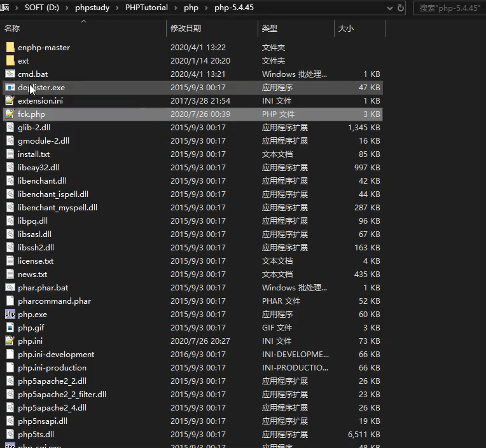Select the libsasl.dll file name
The height and width of the screenshot is (448, 486).
(x=35, y=234)
